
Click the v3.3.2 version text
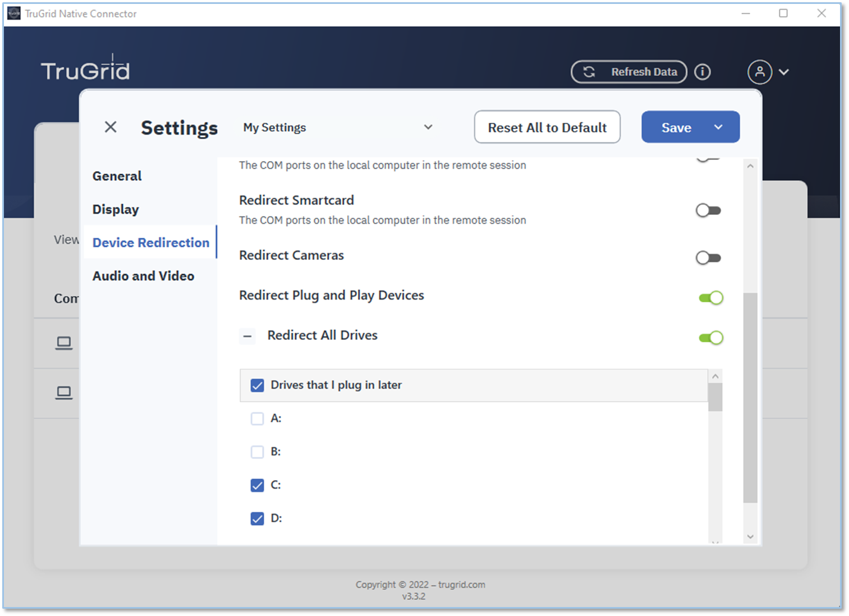point(414,596)
